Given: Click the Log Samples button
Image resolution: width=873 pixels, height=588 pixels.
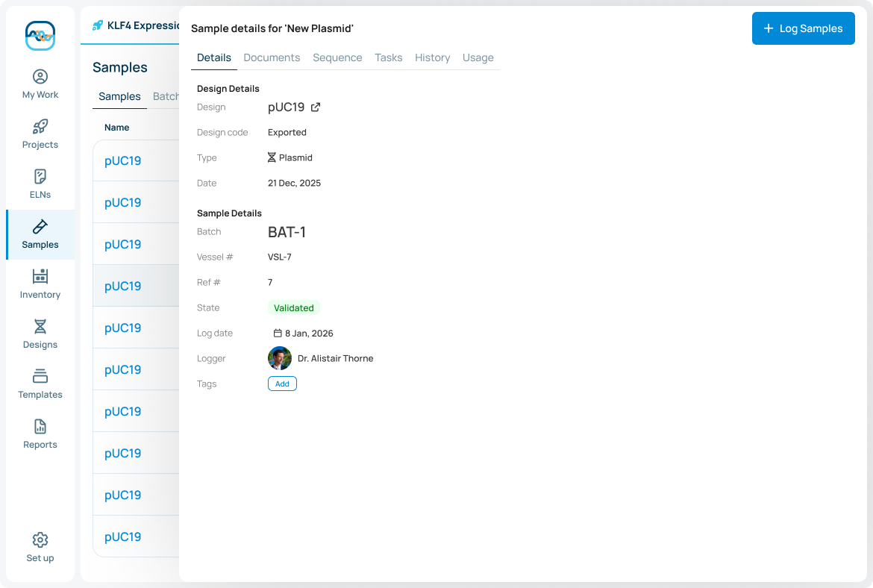Looking at the screenshot, I should point(804,28).
